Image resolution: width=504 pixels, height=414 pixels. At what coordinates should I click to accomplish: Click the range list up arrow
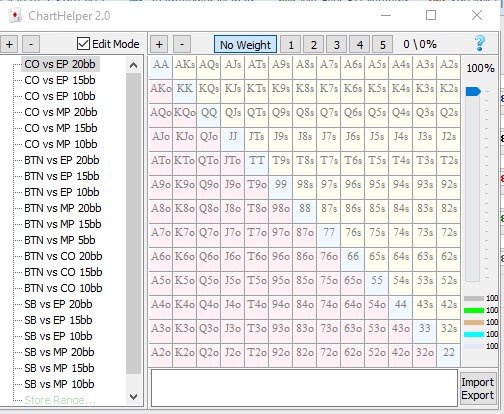[133, 65]
